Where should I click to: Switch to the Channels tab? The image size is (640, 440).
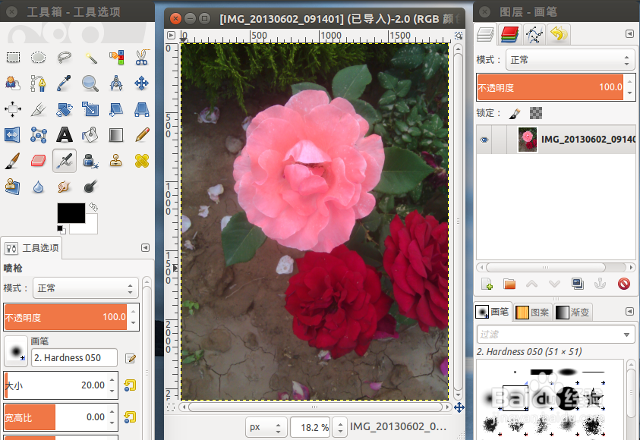(509, 34)
